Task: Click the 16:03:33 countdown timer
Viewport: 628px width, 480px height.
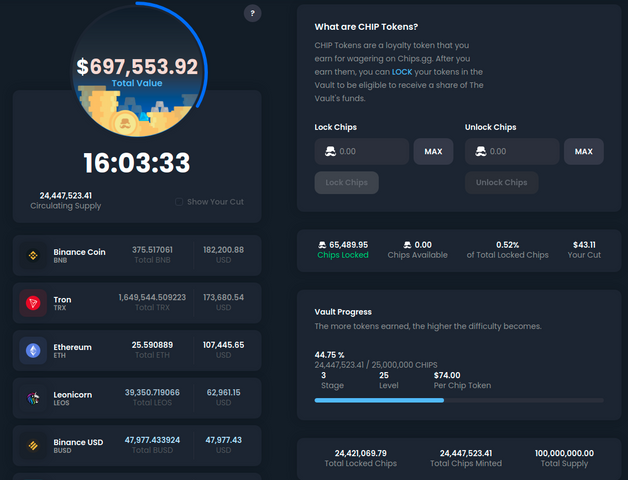Action: [x=137, y=163]
